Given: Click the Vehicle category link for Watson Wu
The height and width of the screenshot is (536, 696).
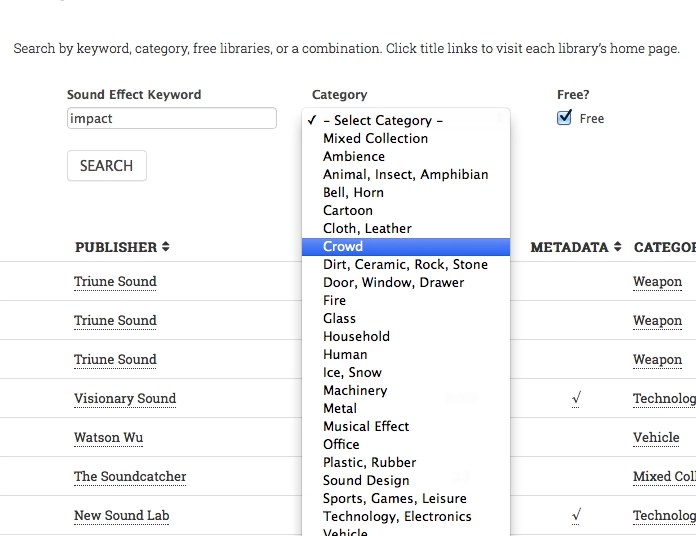Looking at the screenshot, I should (x=656, y=437).
